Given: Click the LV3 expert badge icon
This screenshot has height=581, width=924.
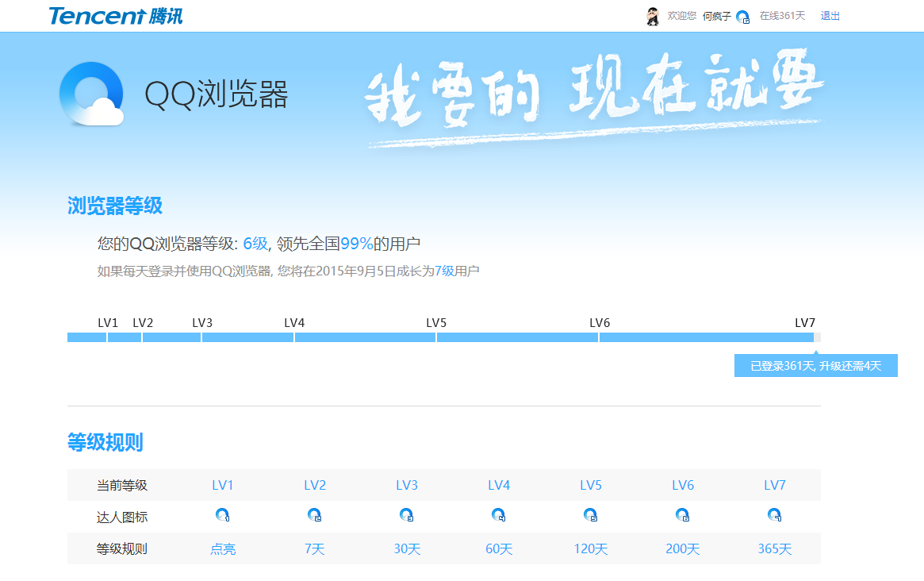Looking at the screenshot, I should point(407,515).
